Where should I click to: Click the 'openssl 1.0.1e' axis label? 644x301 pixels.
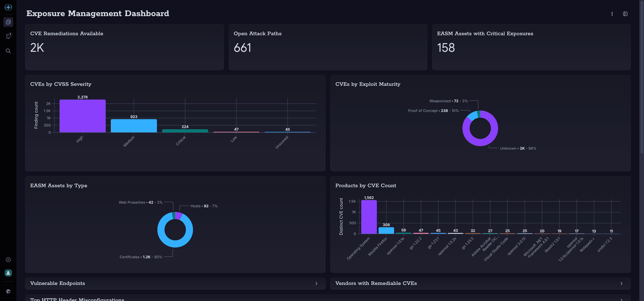point(395,246)
